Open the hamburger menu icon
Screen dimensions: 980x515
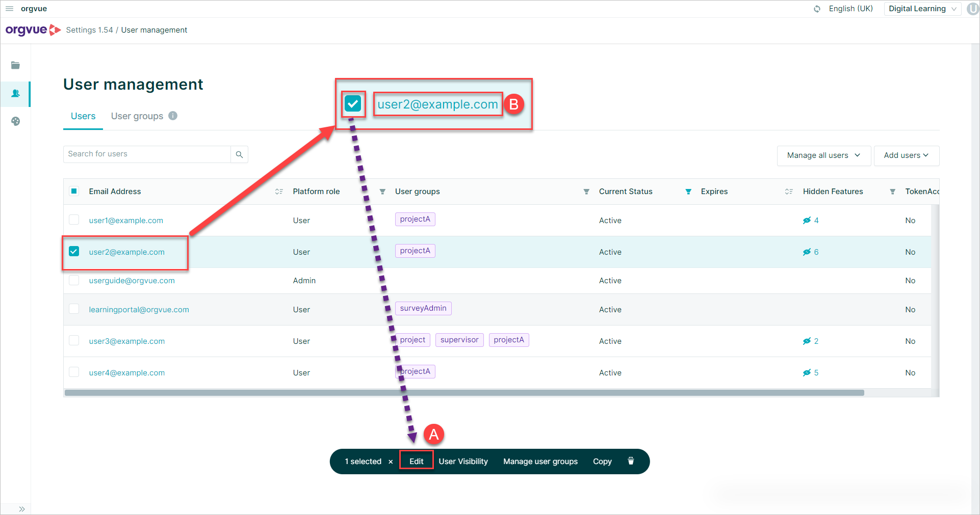(x=9, y=9)
